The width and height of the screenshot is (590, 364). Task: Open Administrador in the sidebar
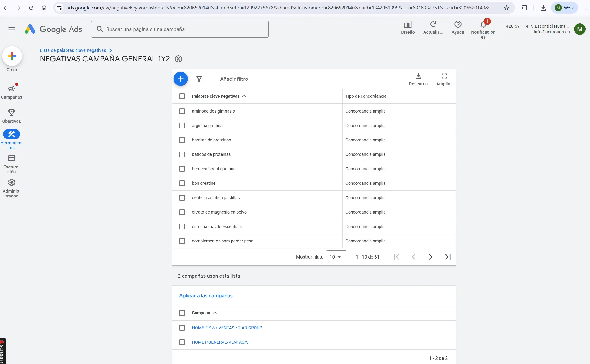pos(12,188)
